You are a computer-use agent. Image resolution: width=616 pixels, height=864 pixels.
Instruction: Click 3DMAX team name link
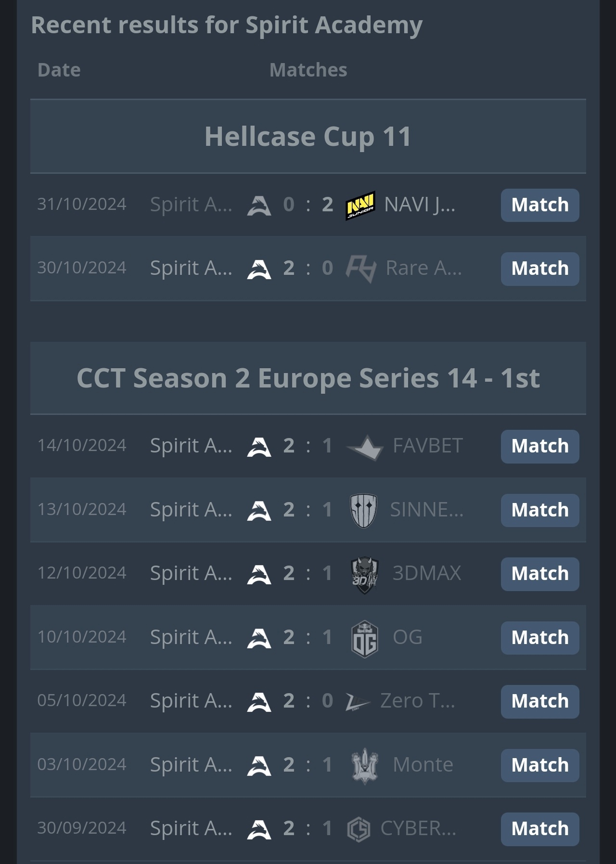click(x=427, y=573)
